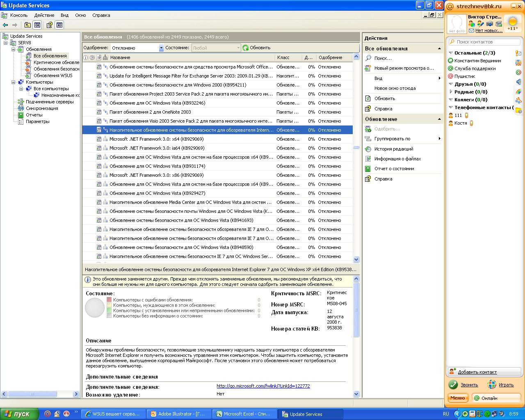Toggle the console tree pane toolbar icon

click(37, 25)
